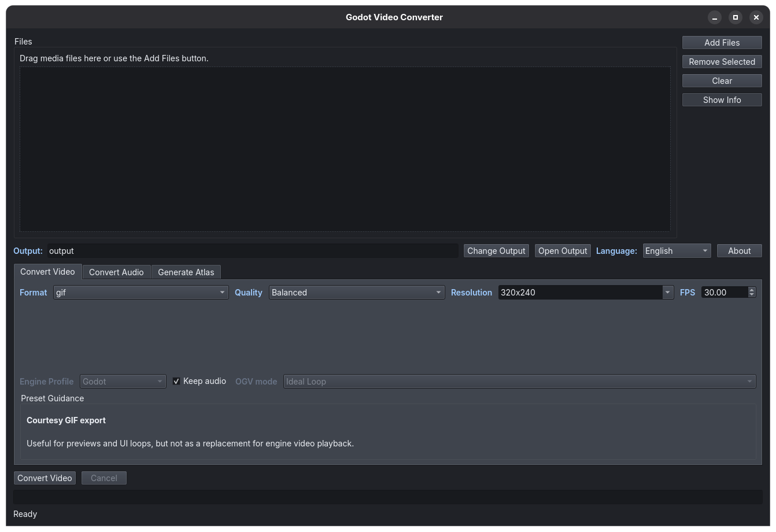Image resolution: width=776 pixels, height=532 pixels.
Task: Click the FPS value field showing 30.00
Action: 725,293
